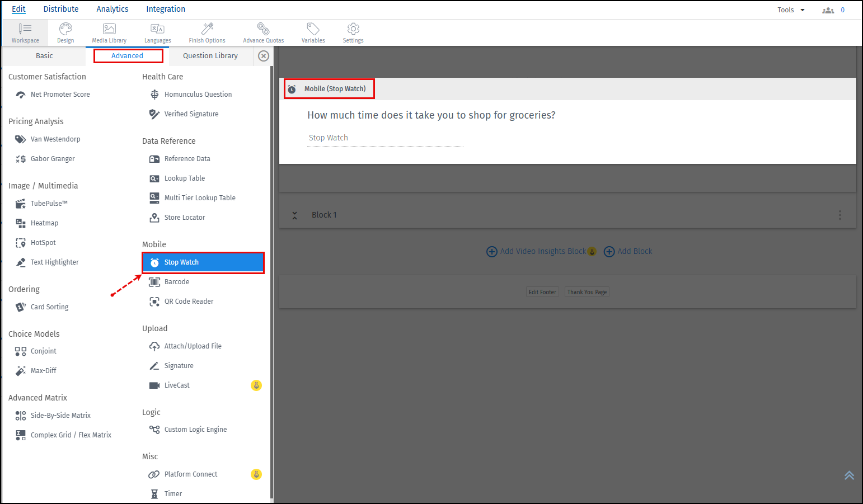Open the Design panel in the toolbar
The height and width of the screenshot is (504, 863).
point(65,32)
